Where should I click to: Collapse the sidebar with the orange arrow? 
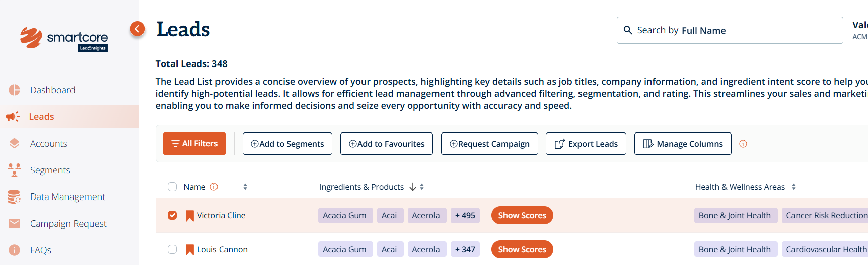click(x=137, y=29)
